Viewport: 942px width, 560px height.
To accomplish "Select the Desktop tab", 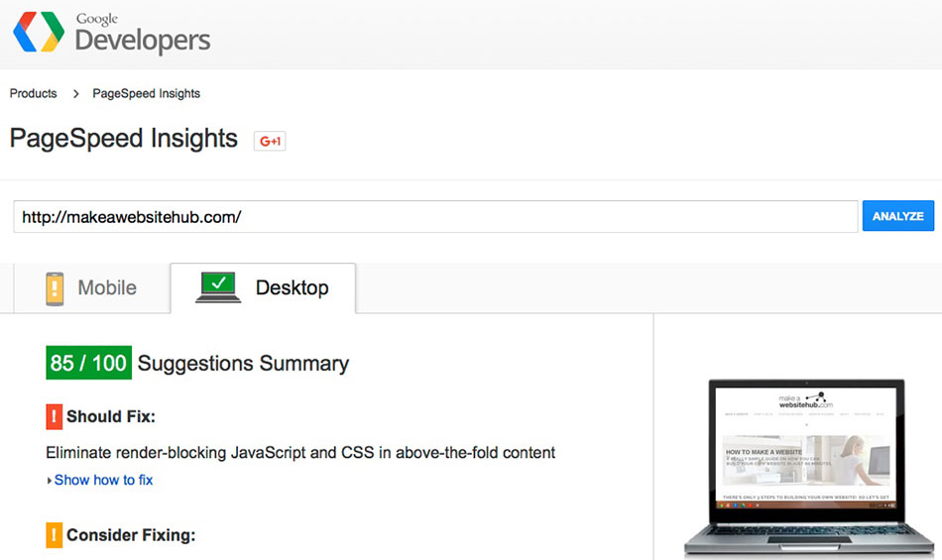I will (263, 288).
